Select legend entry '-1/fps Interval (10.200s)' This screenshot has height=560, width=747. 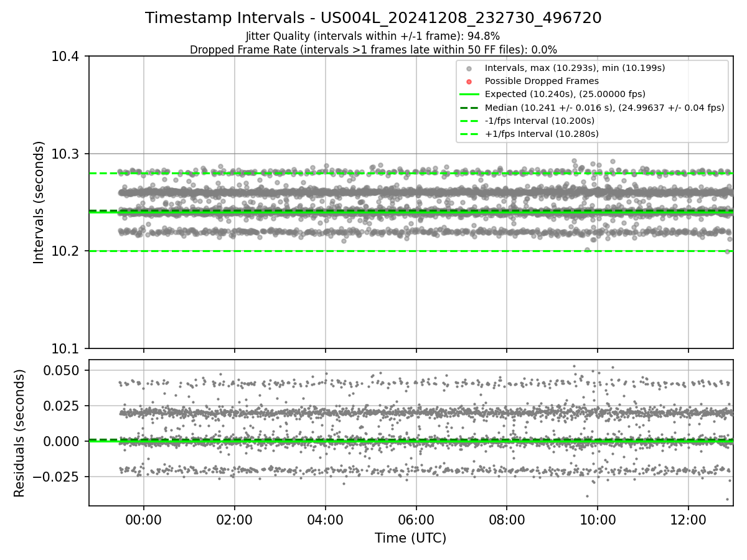(x=540, y=120)
